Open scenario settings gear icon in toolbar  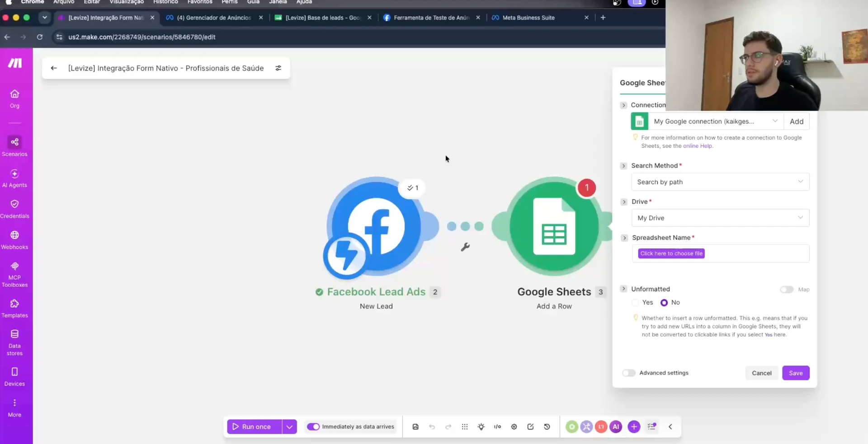pyautogui.click(x=514, y=427)
